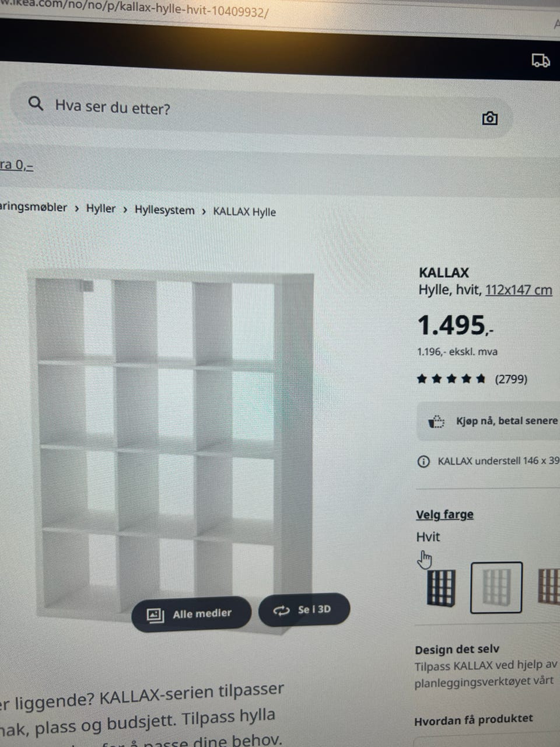Select the white color swatch

click(x=496, y=587)
